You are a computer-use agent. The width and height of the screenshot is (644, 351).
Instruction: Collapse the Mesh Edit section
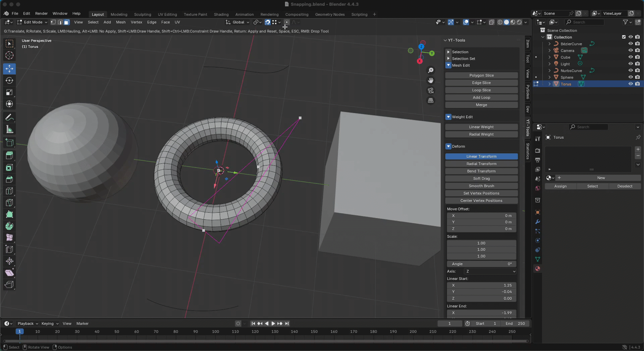pos(448,65)
